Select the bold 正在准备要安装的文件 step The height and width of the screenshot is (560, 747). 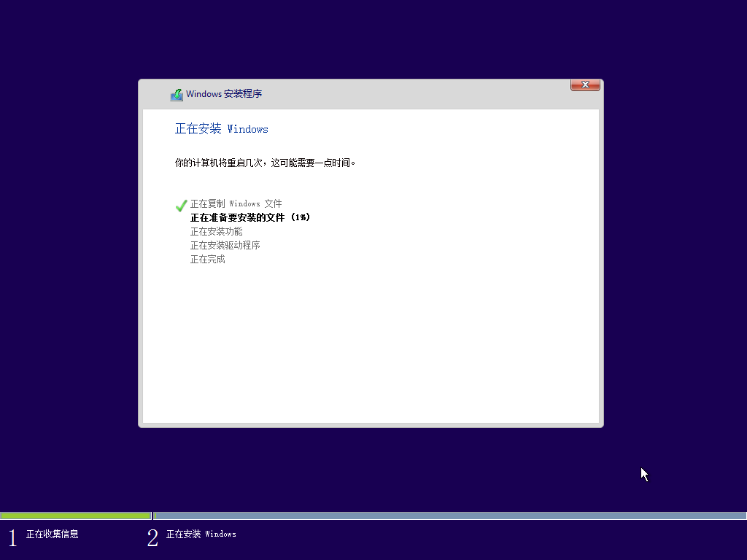[249, 217]
